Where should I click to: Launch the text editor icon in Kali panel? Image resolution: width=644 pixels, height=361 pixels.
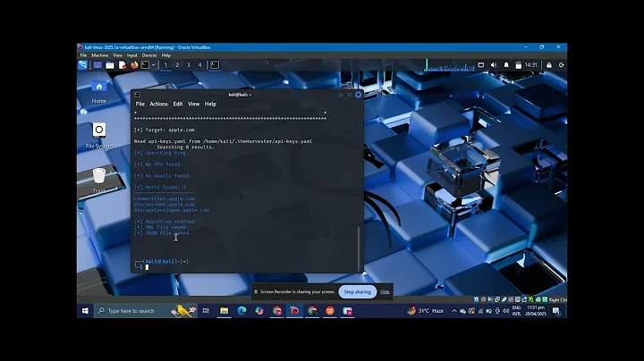[x=122, y=65]
